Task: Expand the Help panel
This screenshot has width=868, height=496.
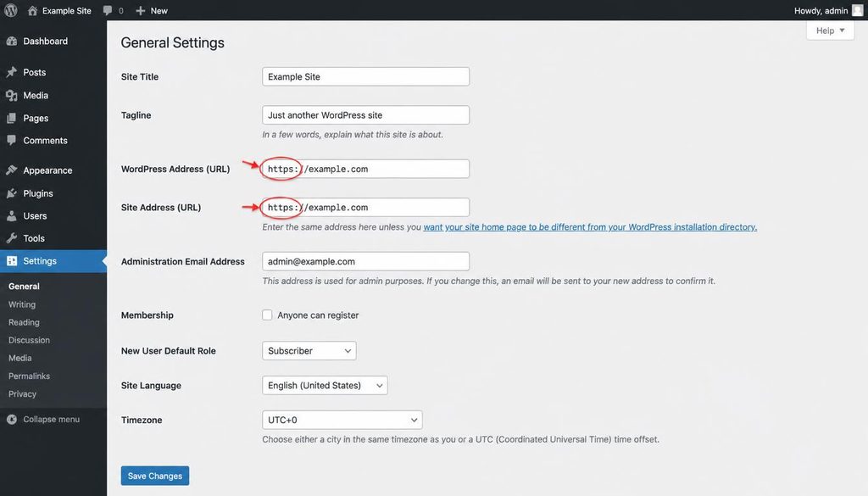Action: coord(831,31)
